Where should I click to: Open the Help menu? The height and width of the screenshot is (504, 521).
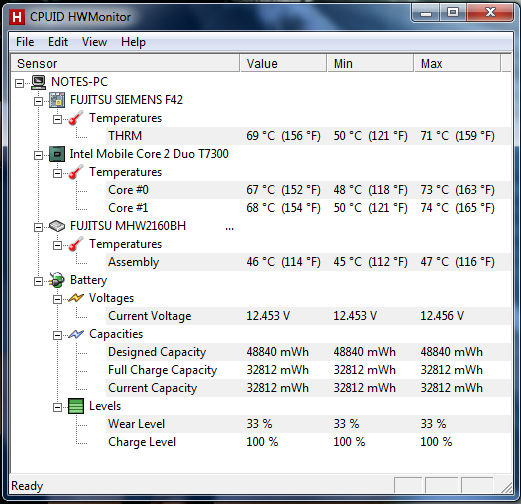coord(133,42)
